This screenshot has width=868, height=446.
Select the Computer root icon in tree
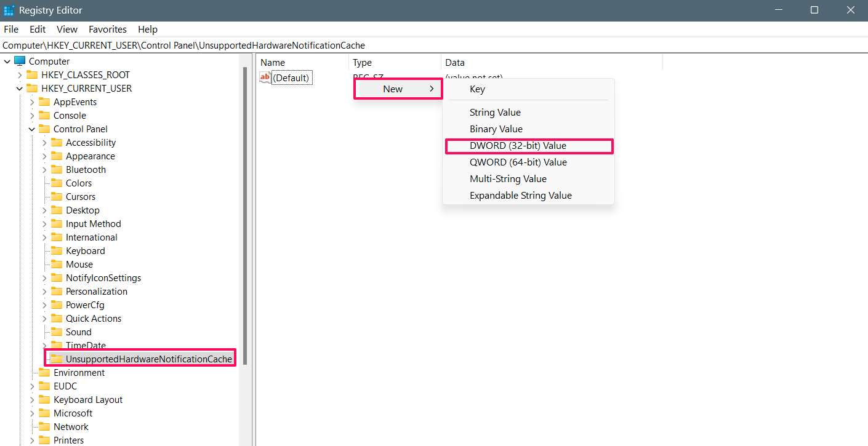20,61
